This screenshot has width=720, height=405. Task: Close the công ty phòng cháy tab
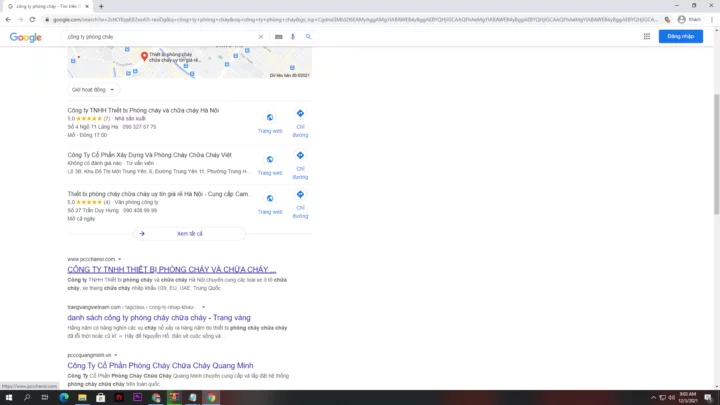[87, 6]
